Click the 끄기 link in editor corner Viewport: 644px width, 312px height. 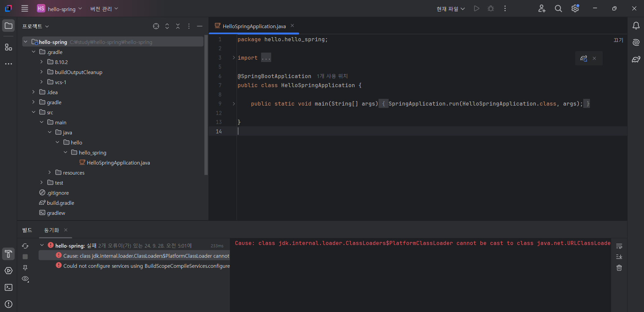coord(618,40)
